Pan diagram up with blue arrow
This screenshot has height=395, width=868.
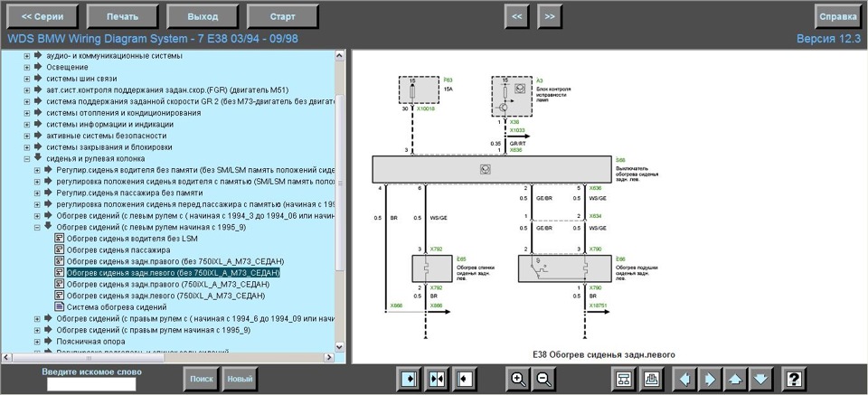(736, 379)
